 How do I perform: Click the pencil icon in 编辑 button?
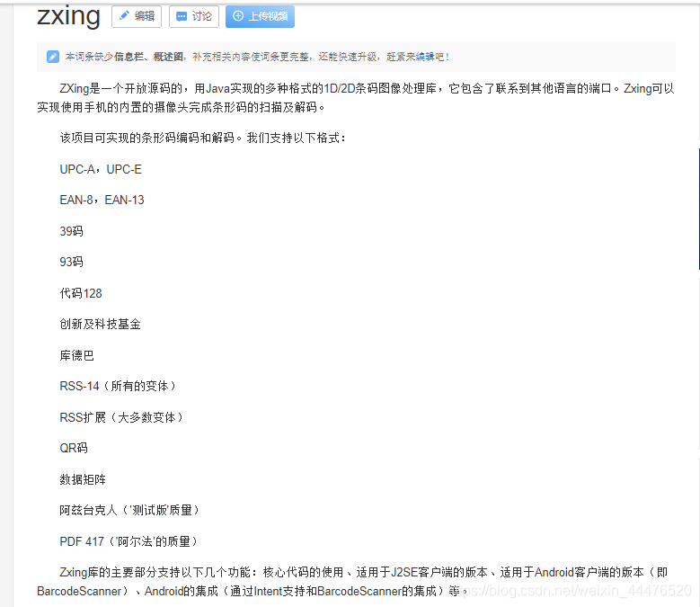pyautogui.click(x=124, y=16)
